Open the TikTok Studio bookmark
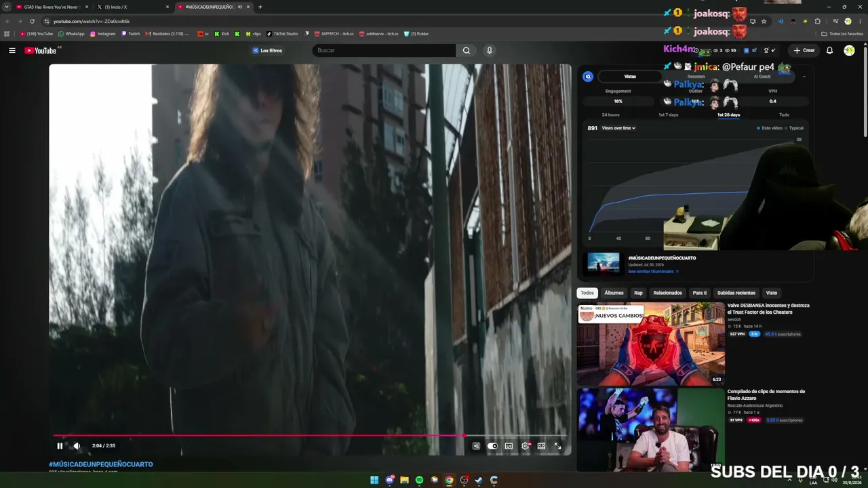This screenshot has width=868, height=488. [x=282, y=33]
